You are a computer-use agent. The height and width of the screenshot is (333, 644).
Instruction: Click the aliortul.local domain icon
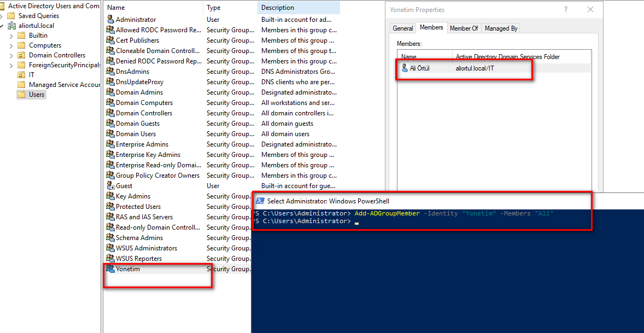[12, 26]
